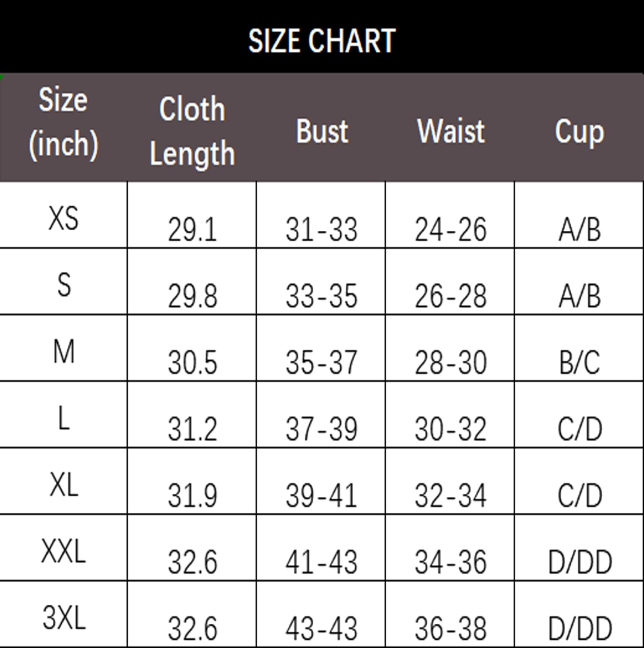
Task: Select bust range 37-39
Action: pyautogui.click(x=321, y=429)
